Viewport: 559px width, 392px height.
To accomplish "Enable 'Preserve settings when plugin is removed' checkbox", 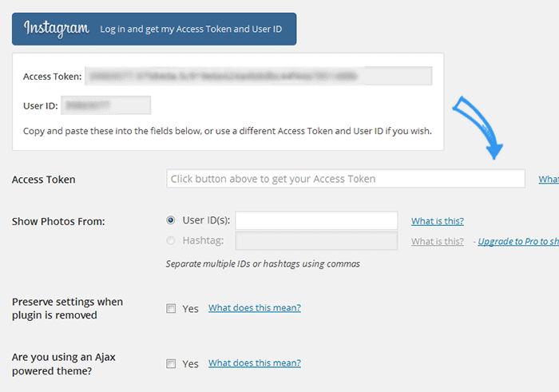I will point(171,308).
